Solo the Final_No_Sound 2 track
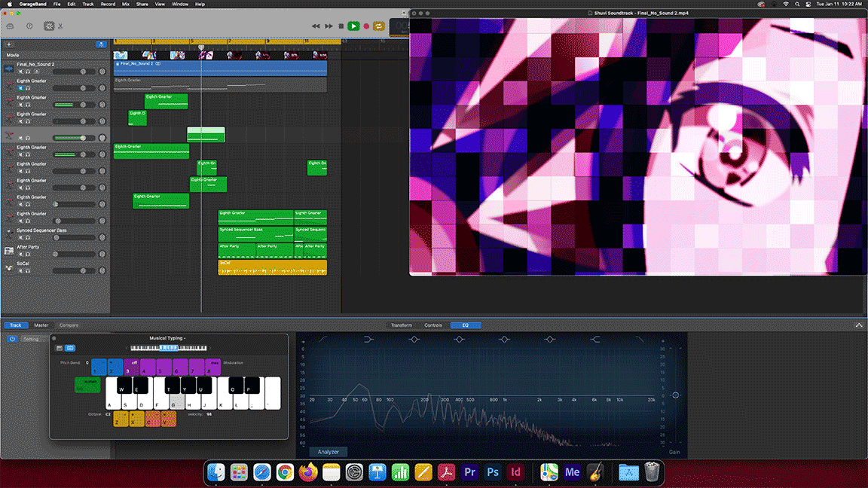The height and width of the screenshot is (488, 868). click(28, 72)
